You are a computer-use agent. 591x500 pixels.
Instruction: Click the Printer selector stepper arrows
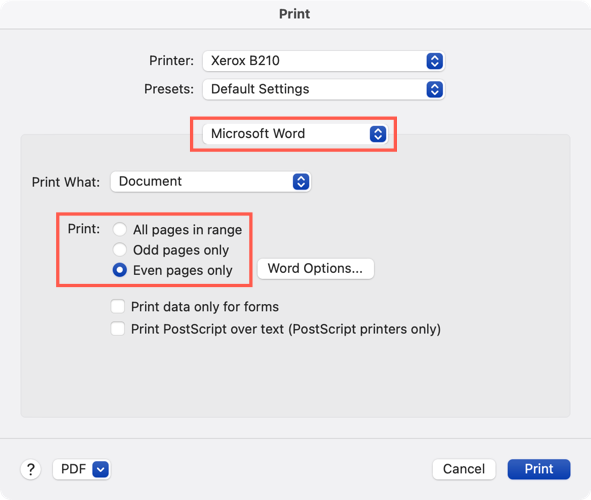pyautogui.click(x=434, y=61)
